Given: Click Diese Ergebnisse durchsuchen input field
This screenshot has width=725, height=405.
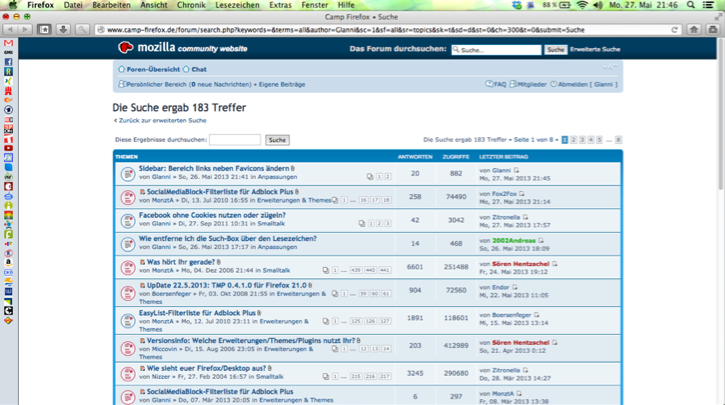Looking at the screenshot, I should tap(235, 140).
